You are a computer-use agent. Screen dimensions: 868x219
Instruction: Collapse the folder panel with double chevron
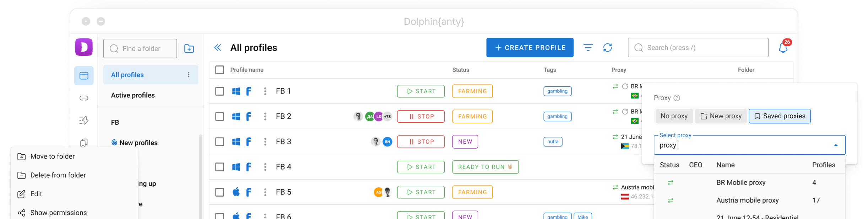[218, 48]
